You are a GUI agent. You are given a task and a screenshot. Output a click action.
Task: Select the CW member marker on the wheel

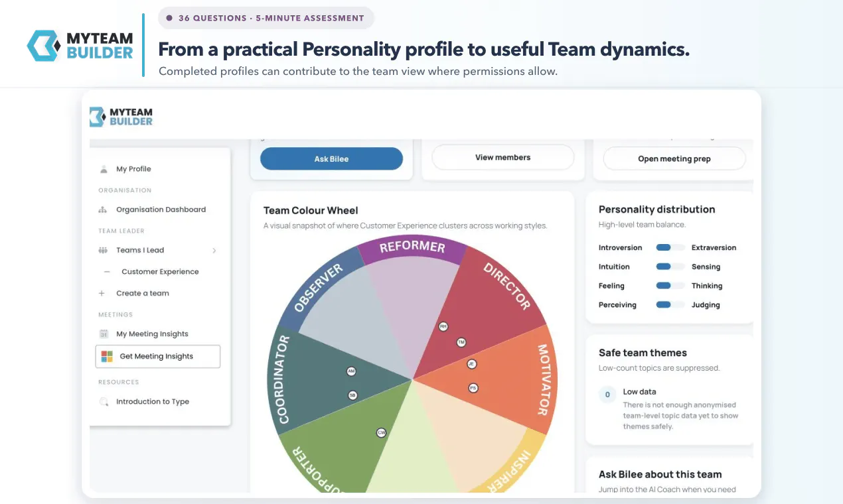(381, 432)
